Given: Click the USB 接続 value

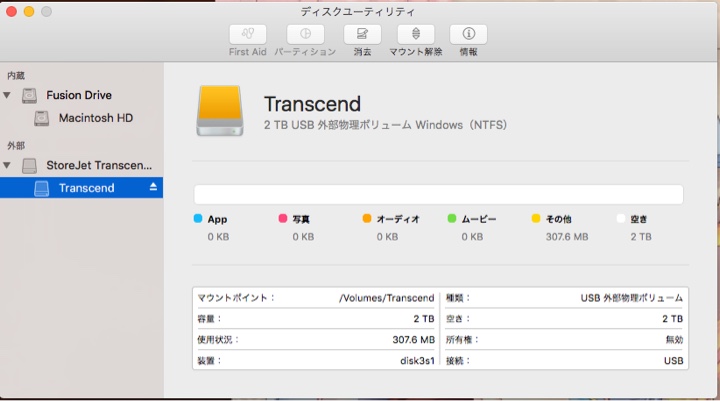Looking at the screenshot, I should (674, 361).
